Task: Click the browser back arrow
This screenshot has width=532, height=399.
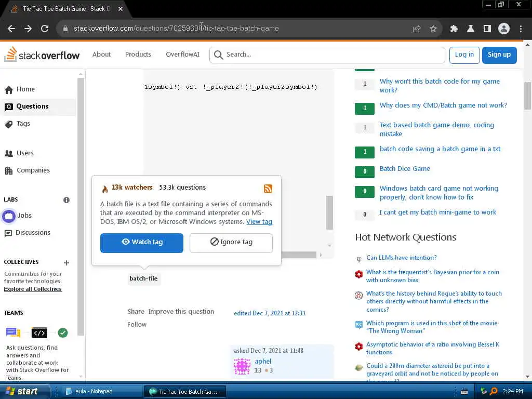Action: (11, 29)
